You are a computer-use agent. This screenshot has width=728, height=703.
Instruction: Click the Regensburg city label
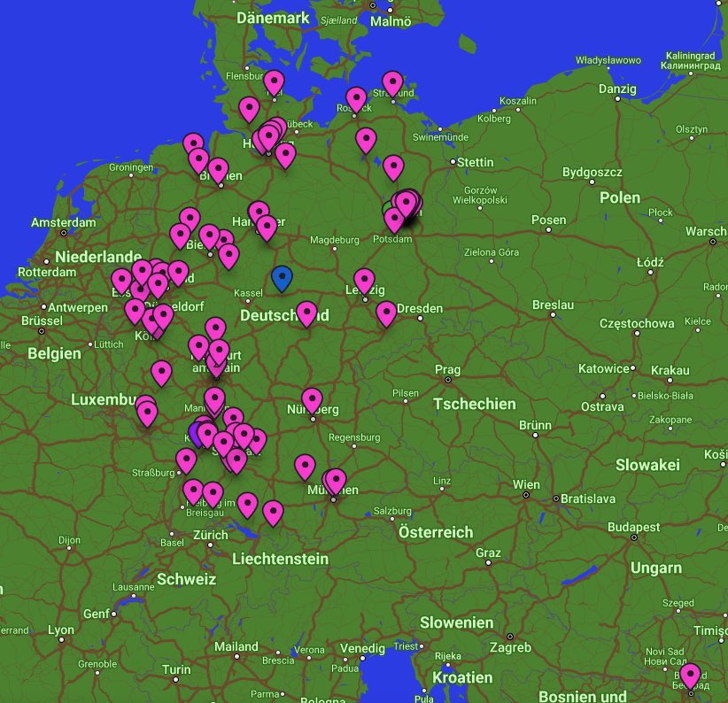click(x=354, y=437)
